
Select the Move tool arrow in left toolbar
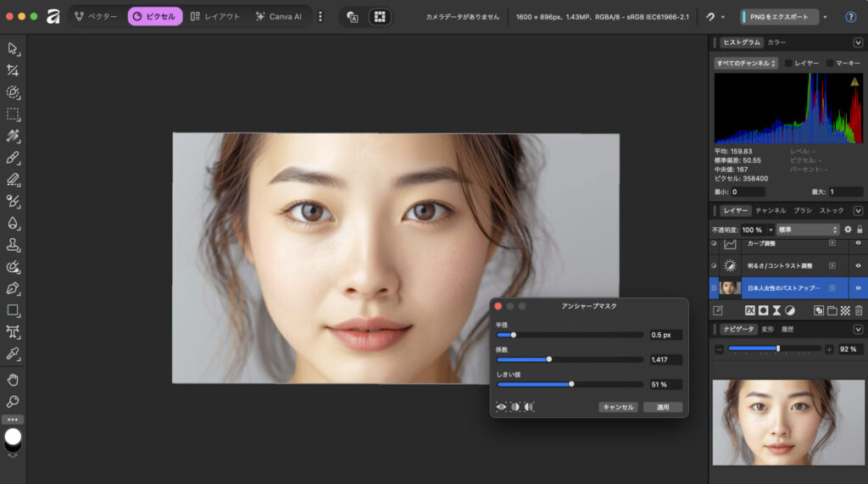13,48
